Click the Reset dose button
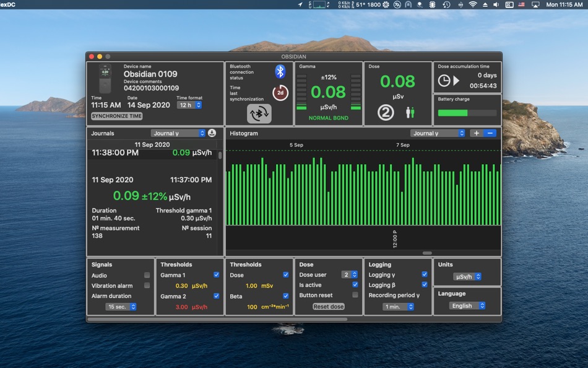Viewport: 588px width, 368px height. tap(328, 307)
